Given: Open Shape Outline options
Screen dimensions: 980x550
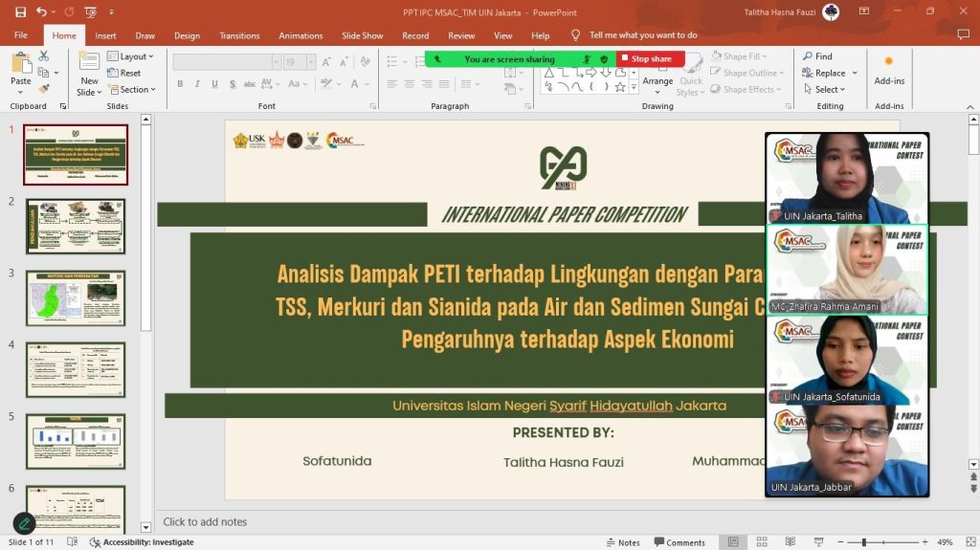Looking at the screenshot, I should pyautogui.click(x=746, y=73).
